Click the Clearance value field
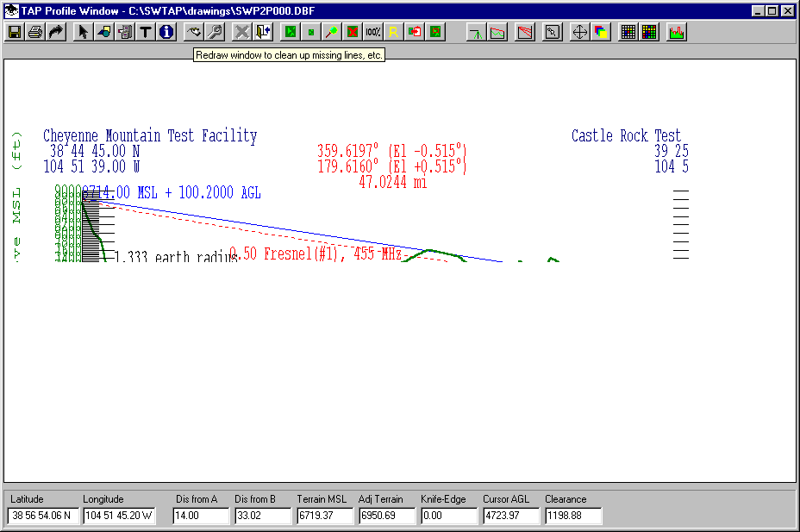The image size is (800, 532). coord(573,516)
